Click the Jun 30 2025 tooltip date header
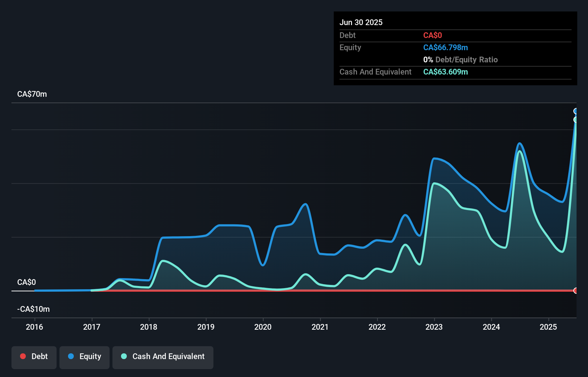The height and width of the screenshot is (377, 588). (x=361, y=23)
